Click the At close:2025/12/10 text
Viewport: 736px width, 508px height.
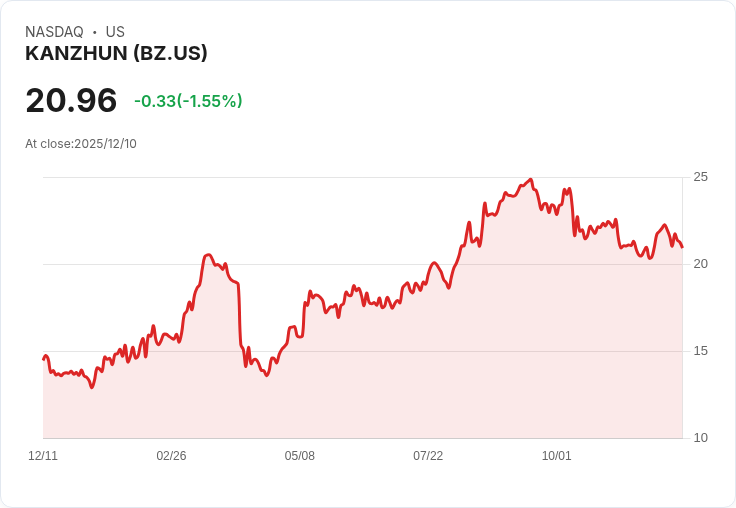81,144
